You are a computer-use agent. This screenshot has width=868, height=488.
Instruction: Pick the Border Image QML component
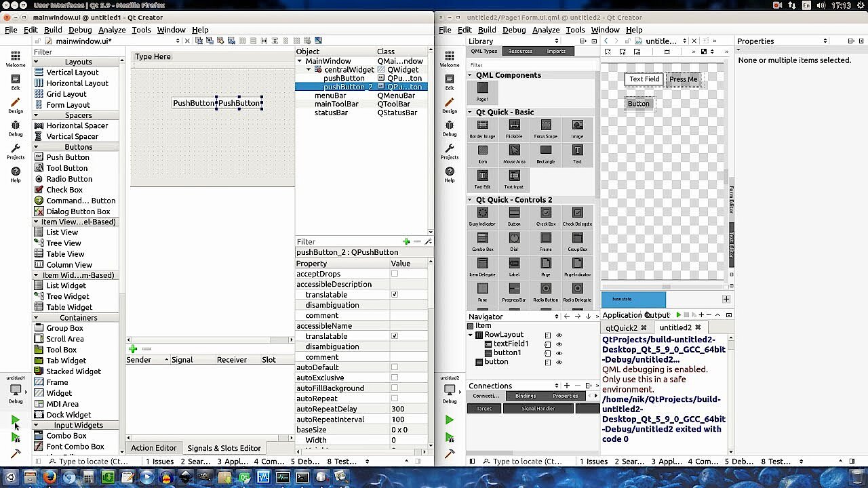click(x=482, y=129)
